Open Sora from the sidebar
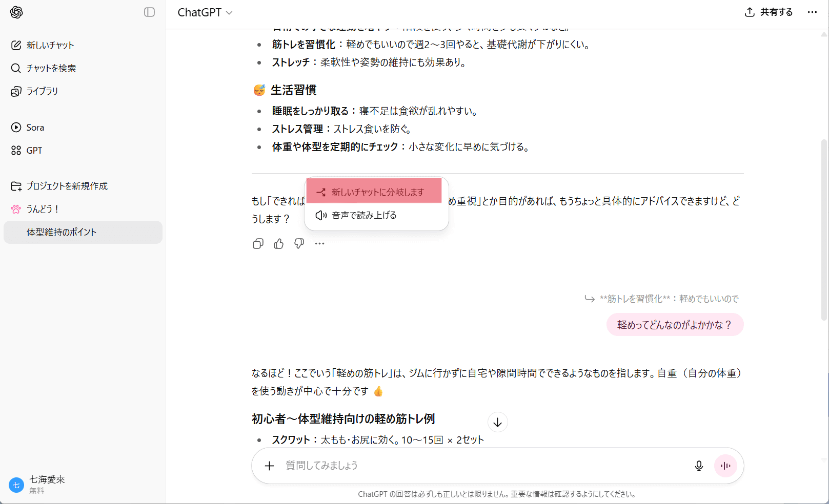This screenshot has height=504, width=829. click(35, 128)
